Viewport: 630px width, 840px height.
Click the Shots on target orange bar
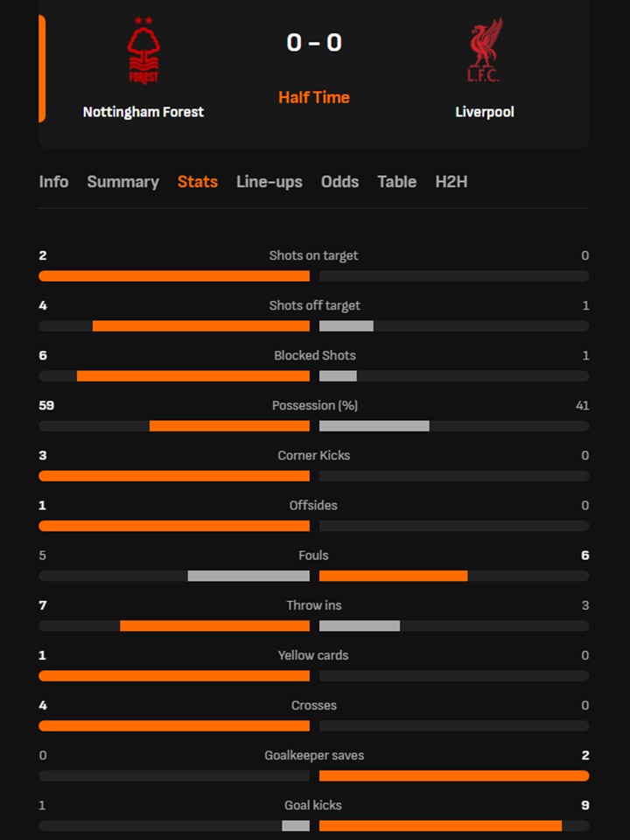click(174, 276)
